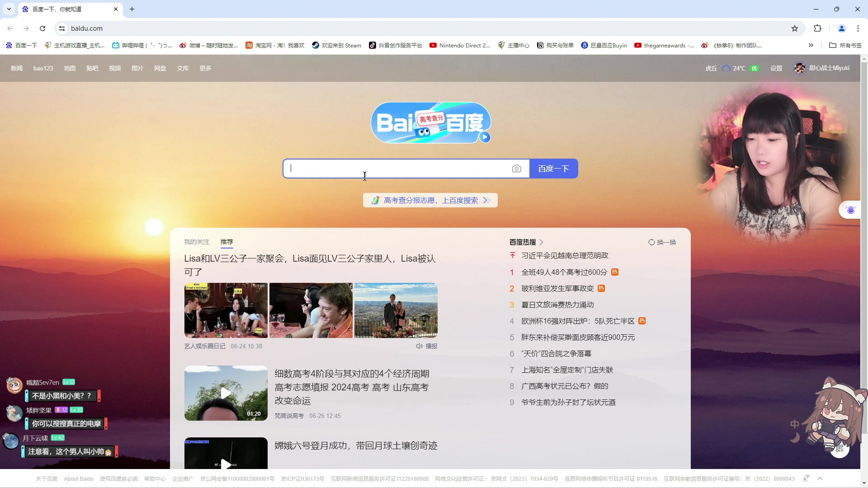Open hot search 全班49人48个高考过600分
Screen dimensions: 868x488
[564, 272]
